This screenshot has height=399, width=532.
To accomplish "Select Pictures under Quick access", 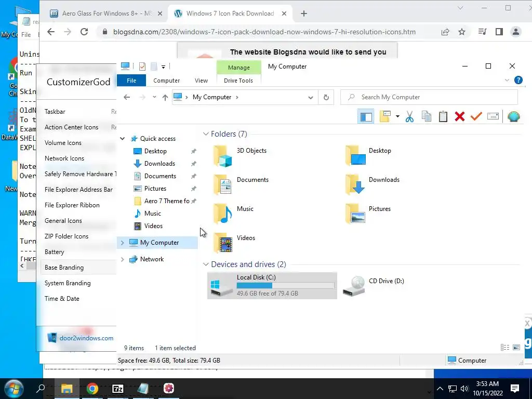I will 155,188.
